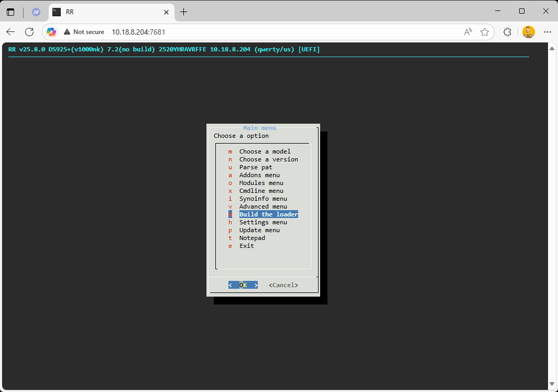Image resolution: width=558 pixels, height=392 pixels.
Task: Activate the Read aloud icon
Action: click(x=468, y=32)
